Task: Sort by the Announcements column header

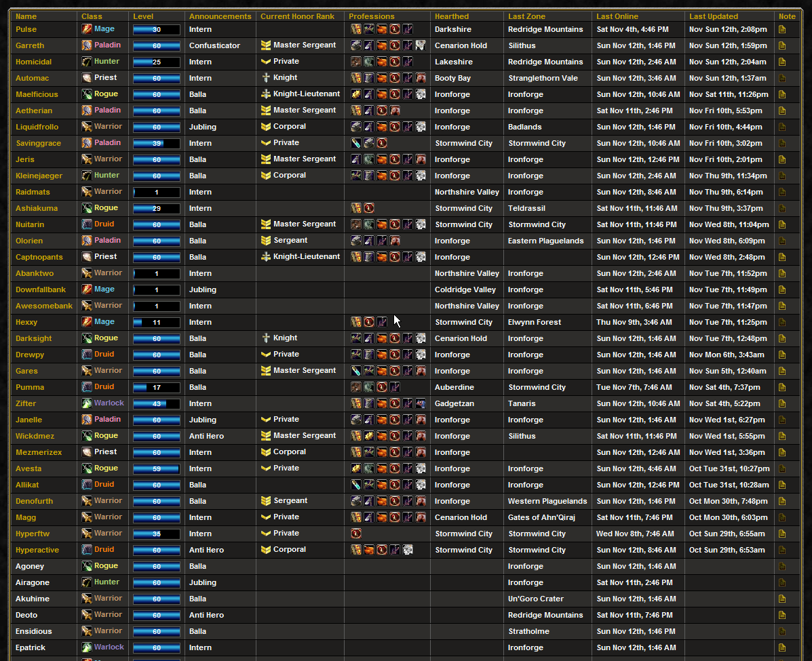Action: (220, 16)
